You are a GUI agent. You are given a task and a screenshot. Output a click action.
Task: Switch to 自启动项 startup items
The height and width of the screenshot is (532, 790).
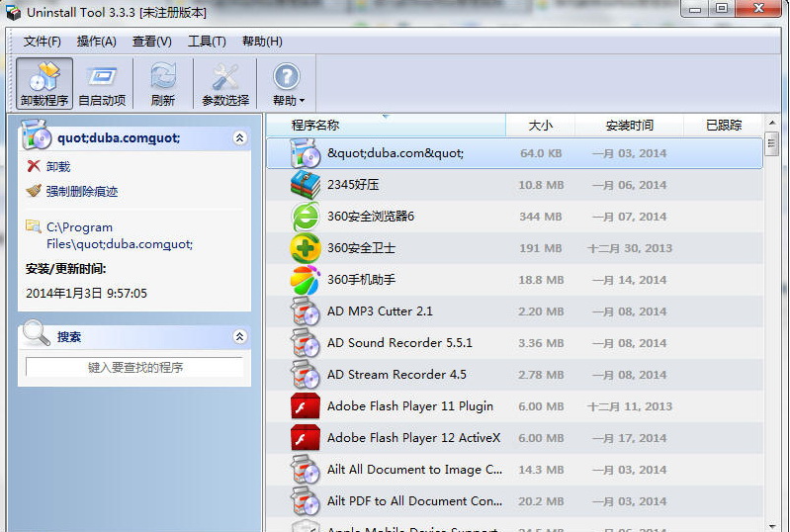[x=102, y=83]
